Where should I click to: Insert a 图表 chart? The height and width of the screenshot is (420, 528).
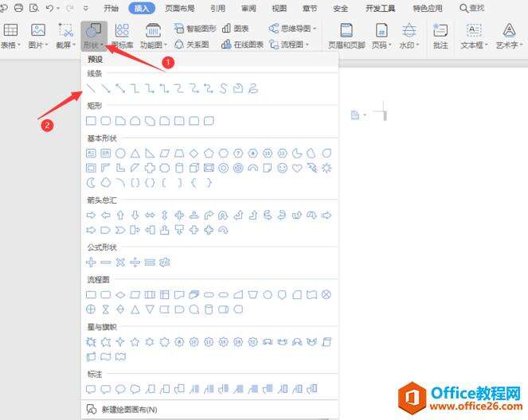pos(235,29)
